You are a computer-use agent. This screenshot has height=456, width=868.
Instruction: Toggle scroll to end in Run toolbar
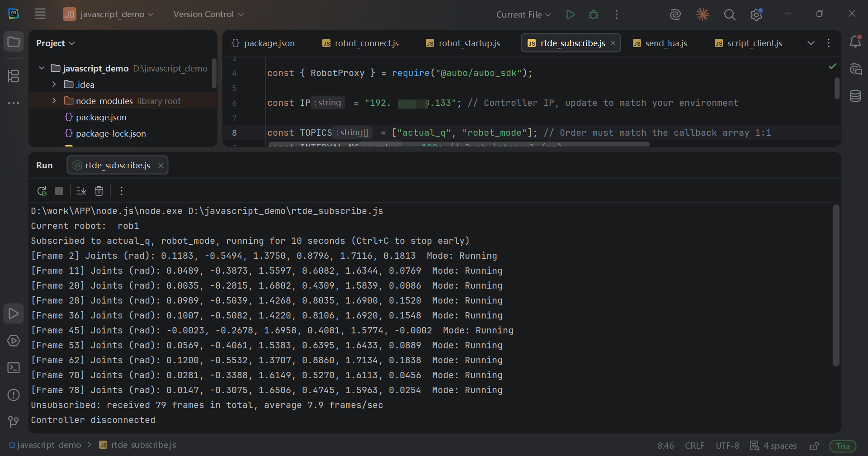[81, 191]
